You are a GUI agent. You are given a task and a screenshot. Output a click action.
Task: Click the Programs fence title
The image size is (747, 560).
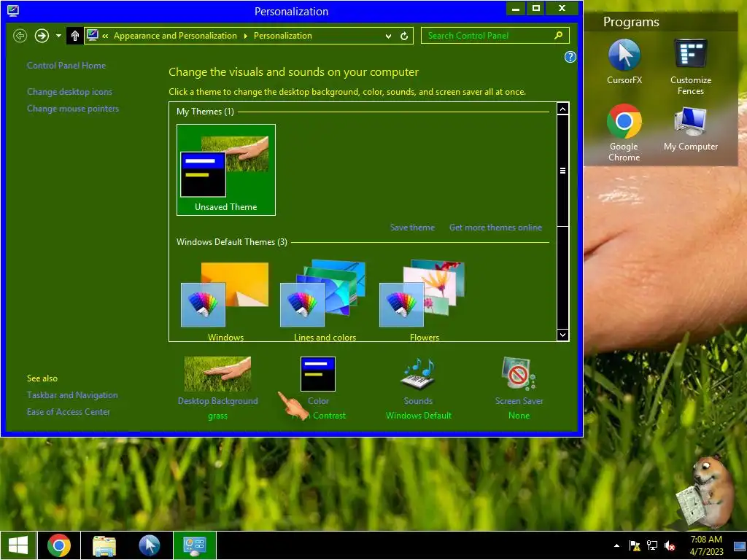(631, 22)
